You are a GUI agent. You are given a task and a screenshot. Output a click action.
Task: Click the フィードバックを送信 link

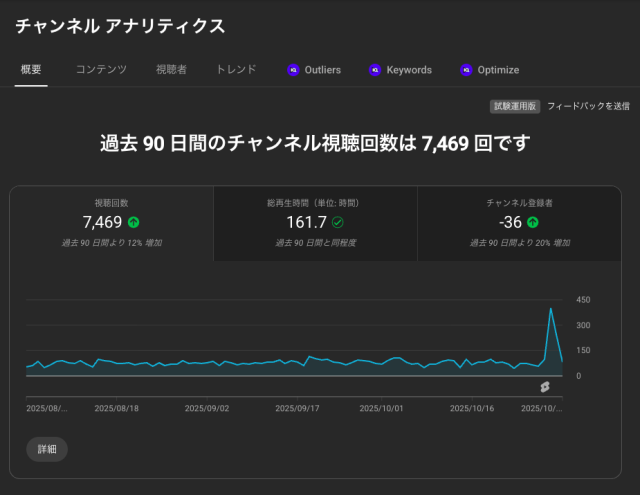click(588, 106)
